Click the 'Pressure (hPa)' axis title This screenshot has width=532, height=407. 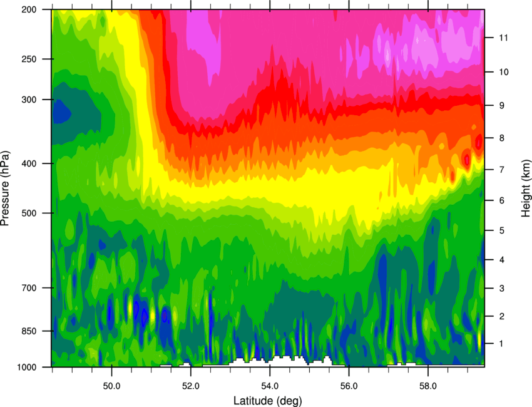[x=5, y=188]
